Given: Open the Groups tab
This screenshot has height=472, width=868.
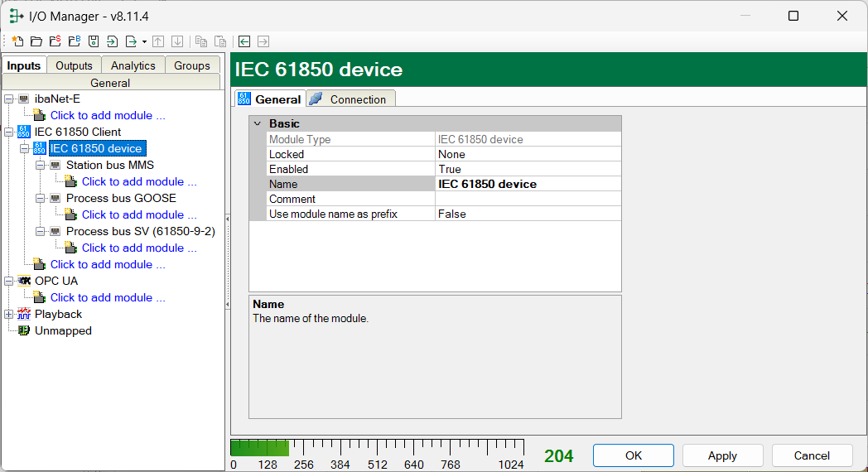Looking at the screenshot, I should pos(192,65).
